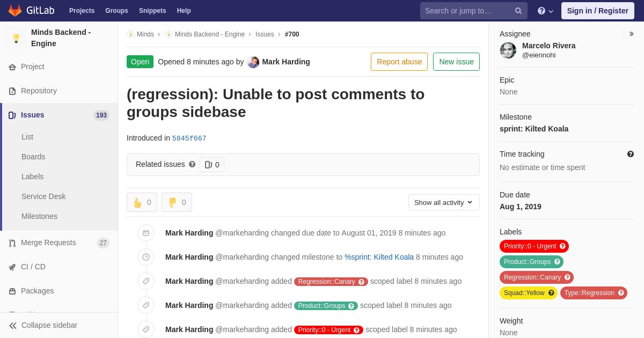The height and width of the screenshot is (338, 644).
Task: Open the Help dropdown in top bar
Action: click(545, 11)
